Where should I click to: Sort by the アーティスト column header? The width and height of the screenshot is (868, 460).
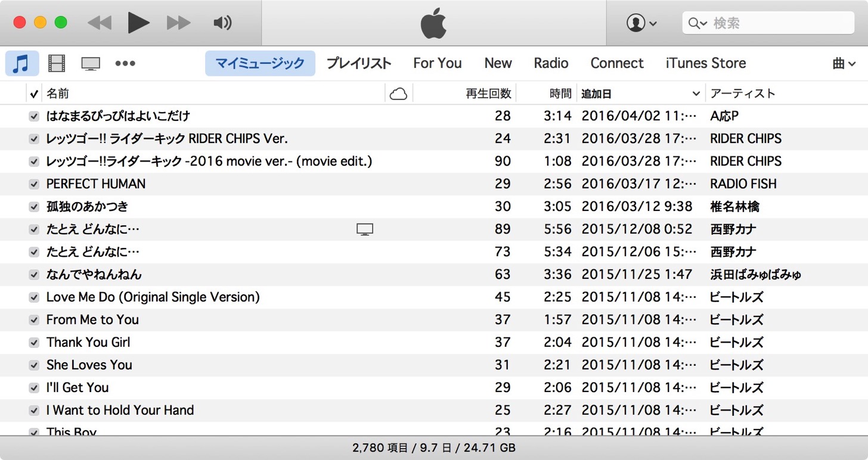[743, 94]
